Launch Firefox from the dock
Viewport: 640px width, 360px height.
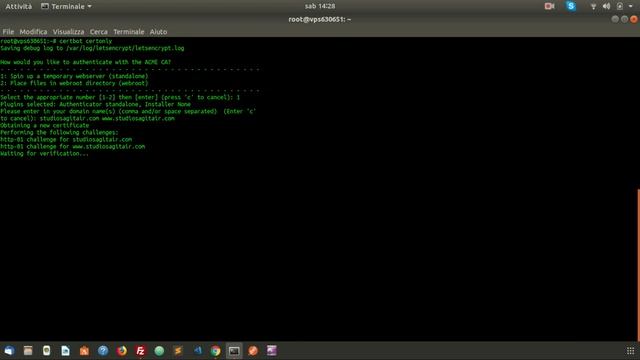point(122,351)
